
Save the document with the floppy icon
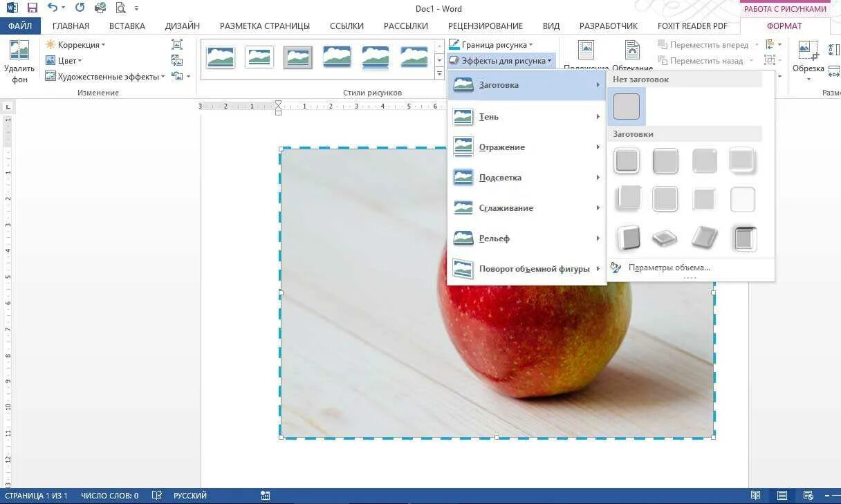click(32, 8)
